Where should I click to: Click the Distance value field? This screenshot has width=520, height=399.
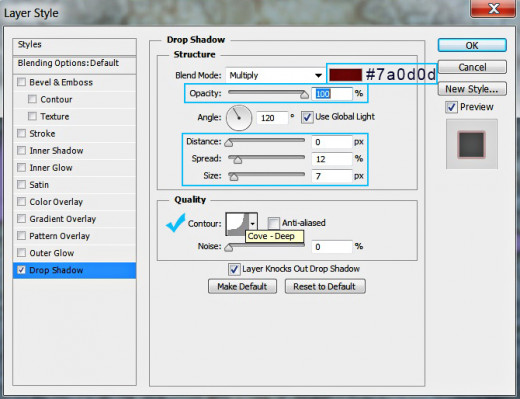(332, 142)
